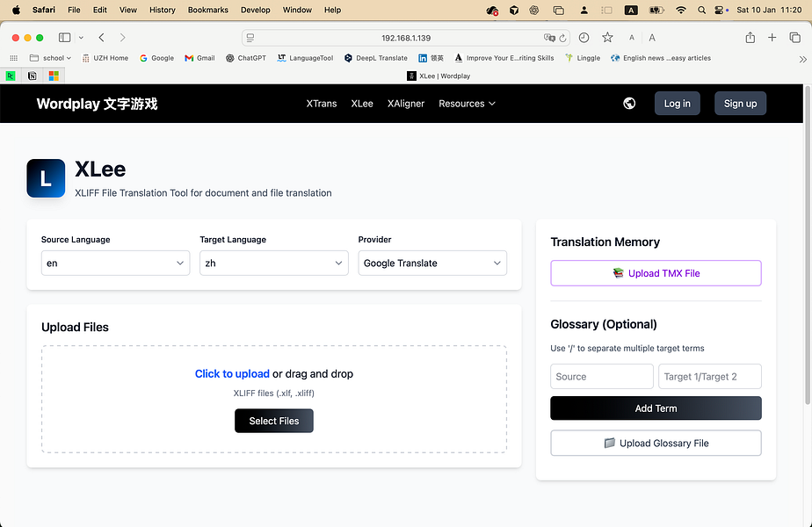Open the Source Language dropdown
Viewport: 812px width, 527px height.
[115, 263]
